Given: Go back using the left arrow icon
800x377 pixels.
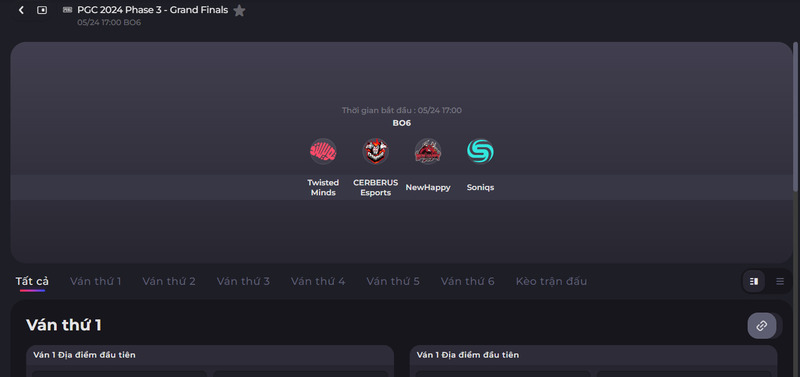Looking at the screenshot, I should pos(21,10).
